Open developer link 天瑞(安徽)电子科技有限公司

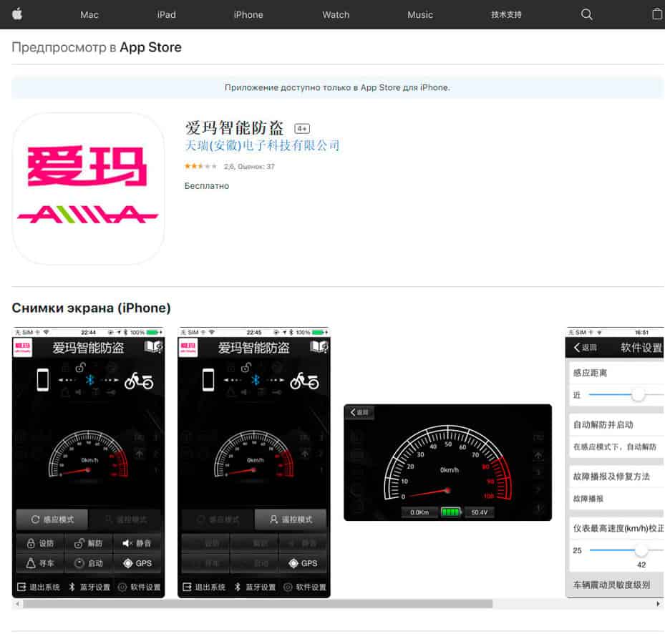(262, 145)
